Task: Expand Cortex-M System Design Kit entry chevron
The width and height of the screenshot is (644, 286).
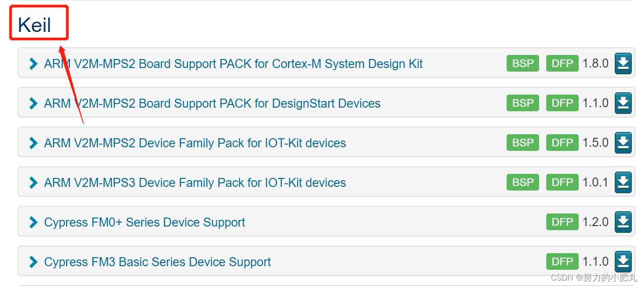Action: pyautogui.click(x=33, y=64)
